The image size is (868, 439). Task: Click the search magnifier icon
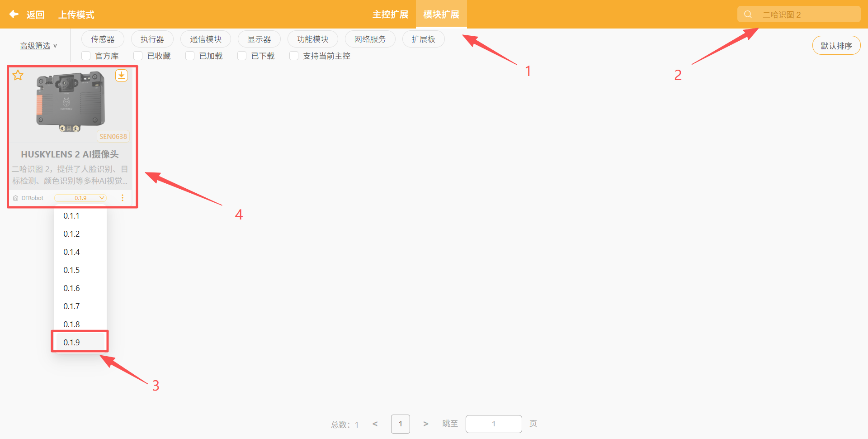pyautogui.click(x=748, y=14)
